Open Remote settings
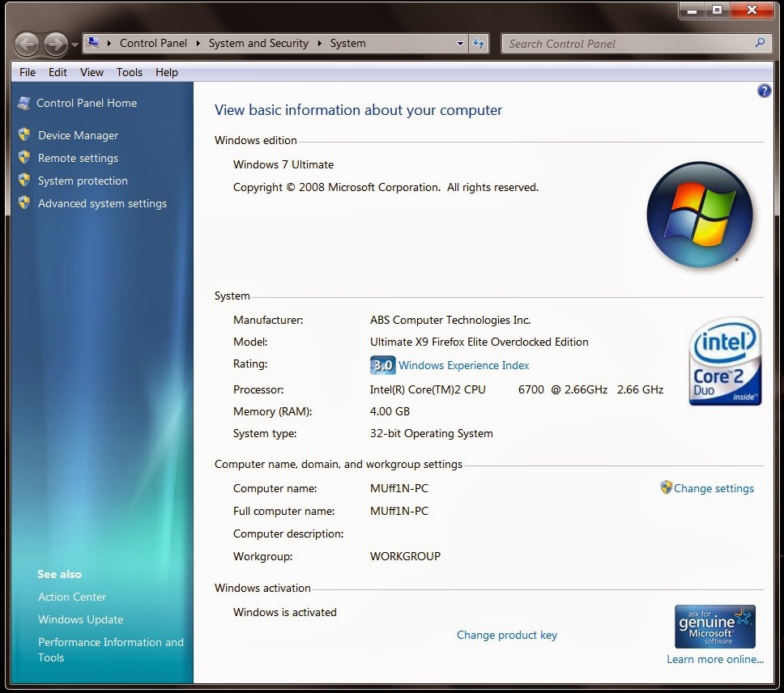This screenshot has height=693, width=784. [x=78, y=158]
